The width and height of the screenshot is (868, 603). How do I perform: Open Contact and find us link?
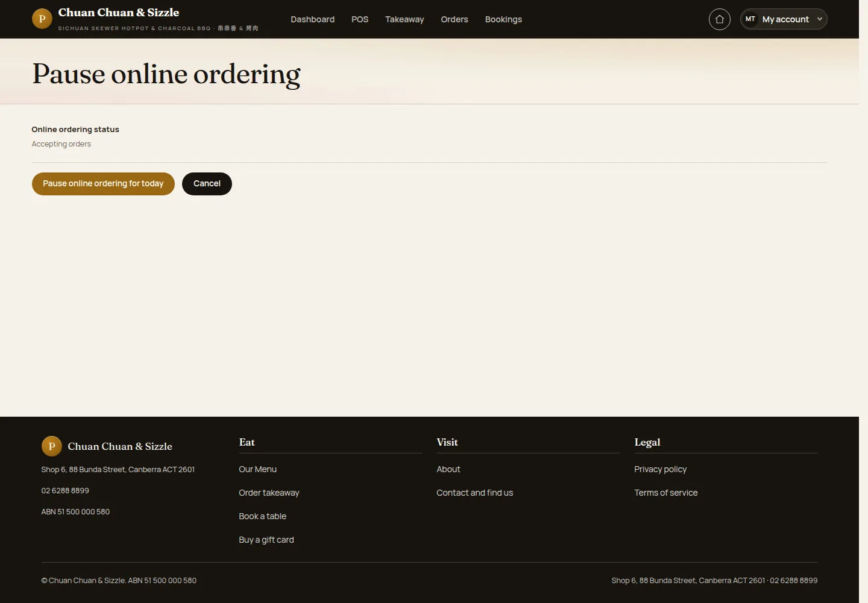474,493
